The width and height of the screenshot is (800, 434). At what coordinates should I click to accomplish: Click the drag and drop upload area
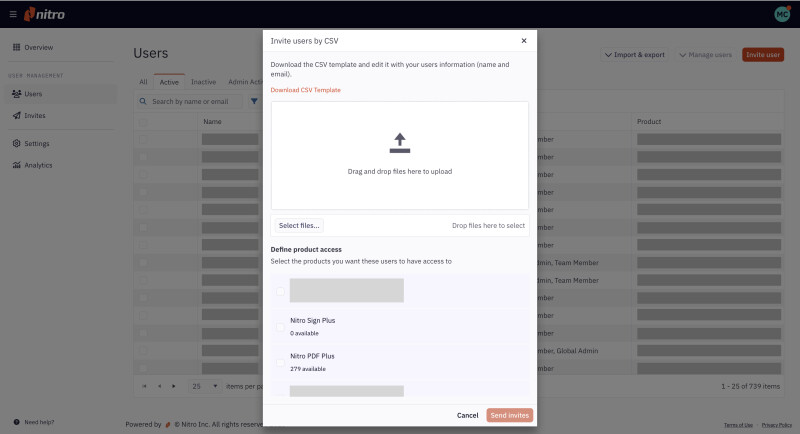[x=399, y=155]
